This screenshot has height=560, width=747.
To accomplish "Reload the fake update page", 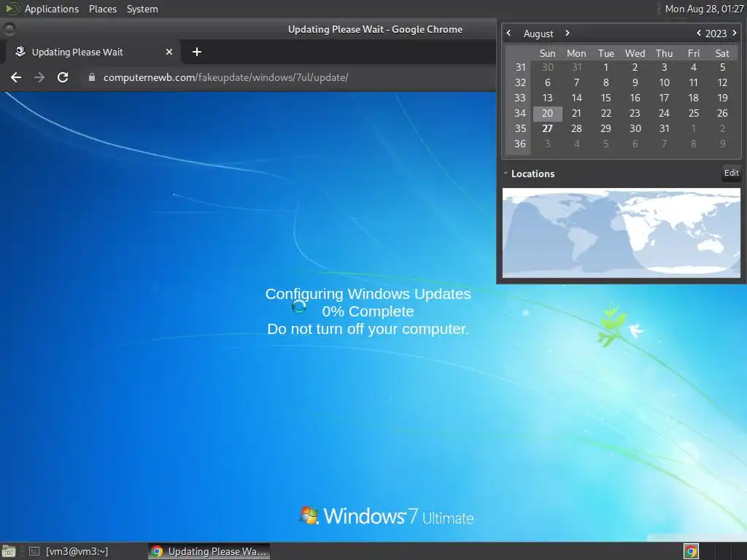I will tap(63, 77).
